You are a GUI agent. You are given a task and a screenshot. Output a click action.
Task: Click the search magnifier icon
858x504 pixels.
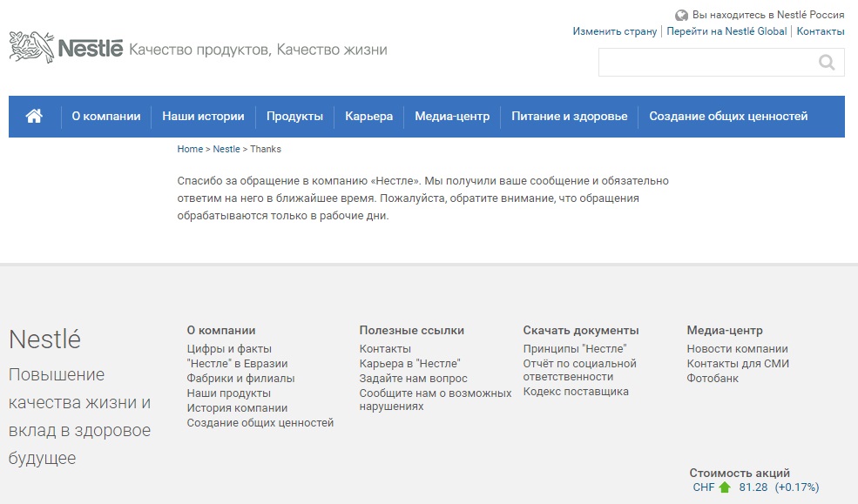coord(827,63)
